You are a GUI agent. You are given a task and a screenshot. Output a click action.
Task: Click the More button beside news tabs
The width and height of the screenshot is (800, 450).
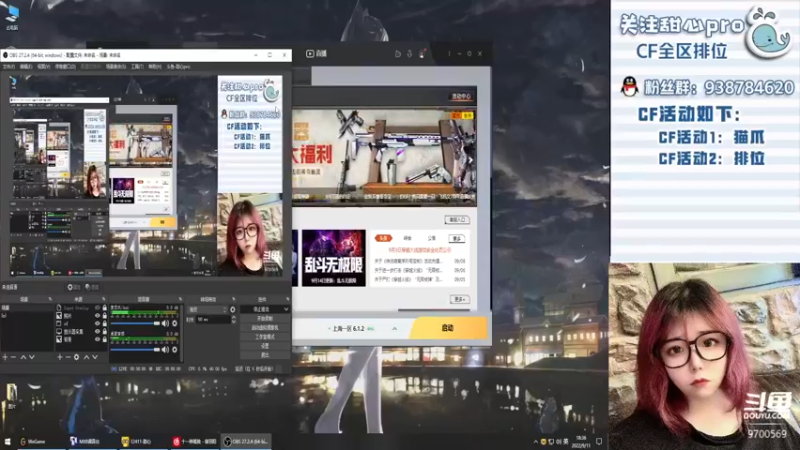click(x=456, y=239)
